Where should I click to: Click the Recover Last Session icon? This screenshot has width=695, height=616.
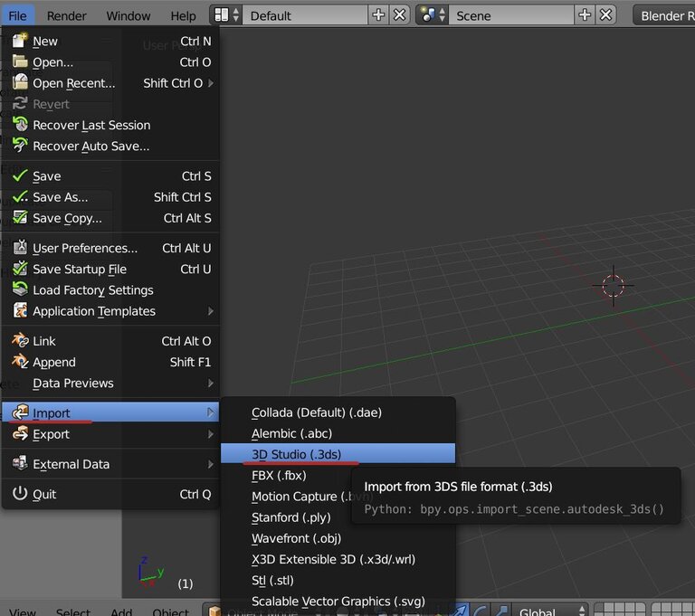[20, 124]
